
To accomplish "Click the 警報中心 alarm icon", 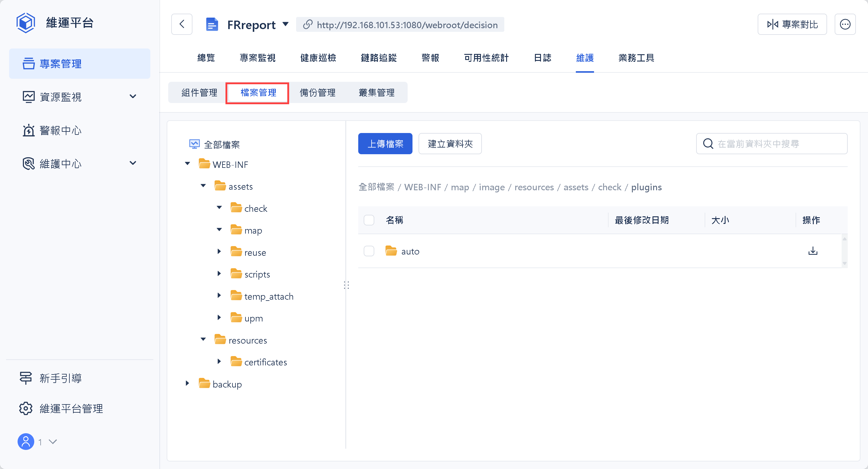I will point(29,130).
